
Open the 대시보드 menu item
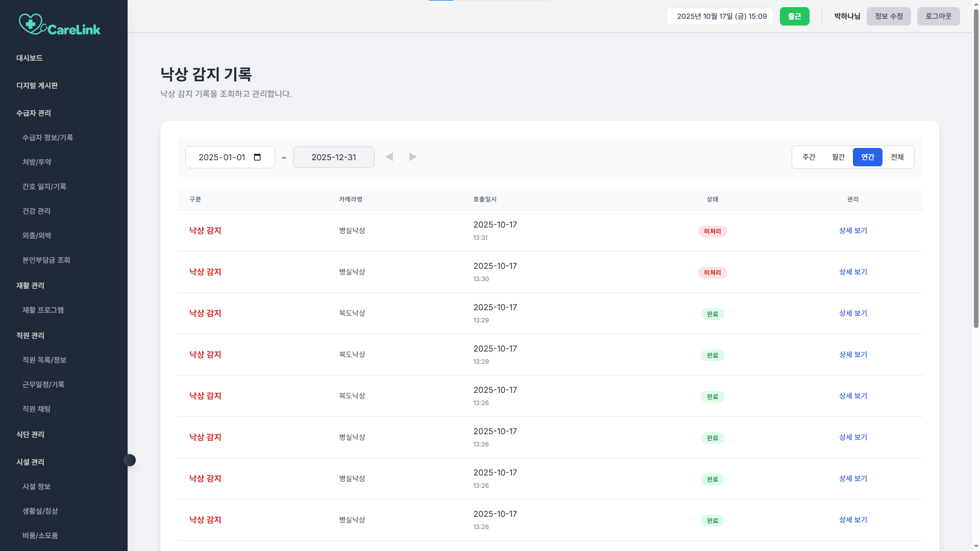click(29, 58)
